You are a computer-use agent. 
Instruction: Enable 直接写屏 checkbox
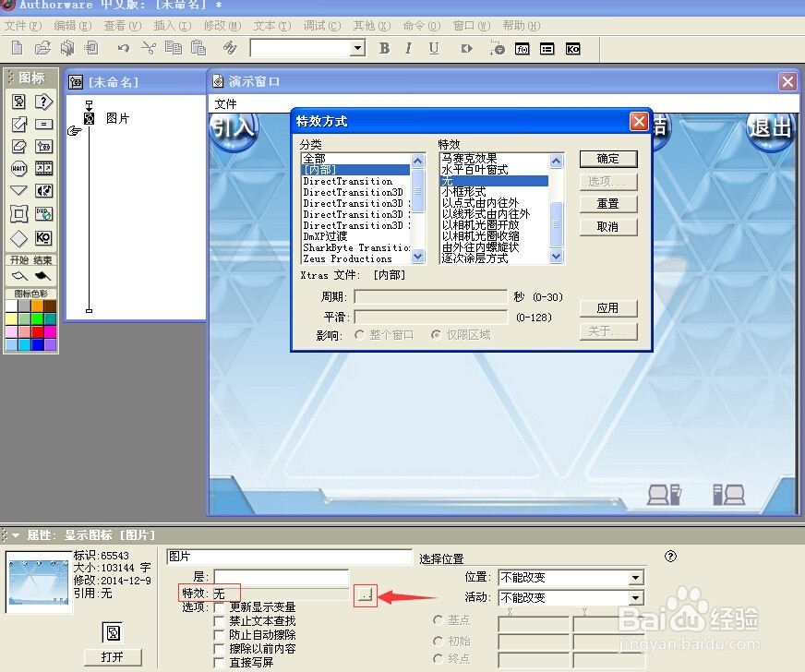pyautogui.click(x=219, y=663)
